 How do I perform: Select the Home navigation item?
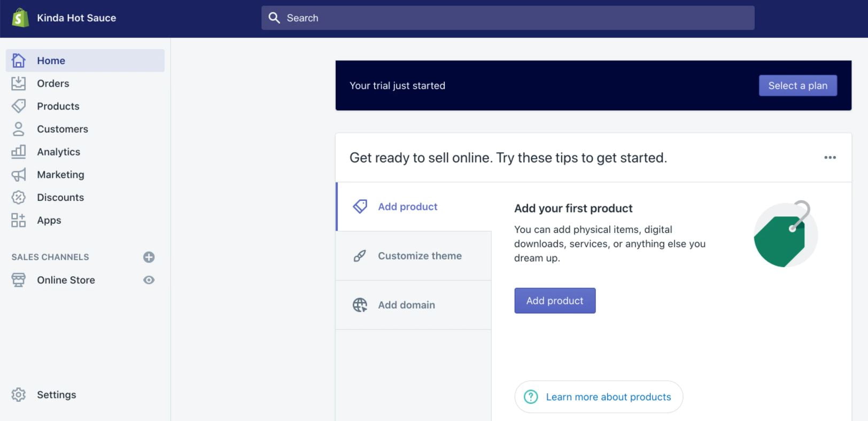pos(51,60)
